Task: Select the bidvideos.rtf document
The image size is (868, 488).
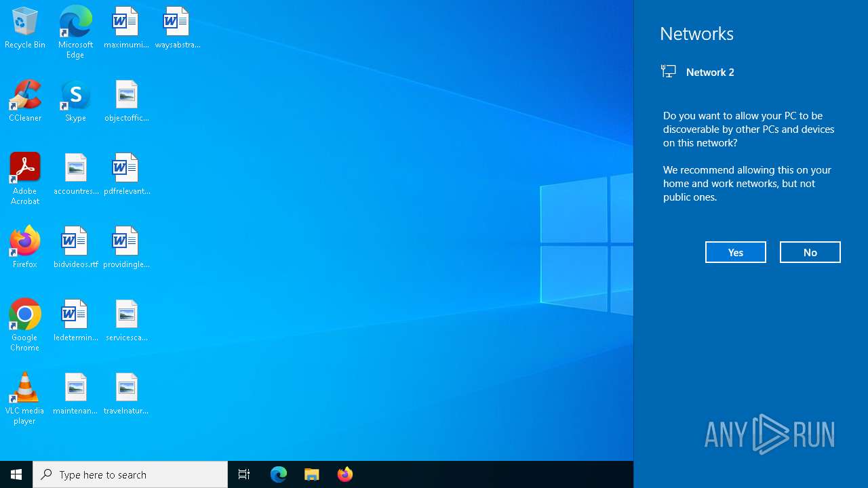Action: [75, 247]
